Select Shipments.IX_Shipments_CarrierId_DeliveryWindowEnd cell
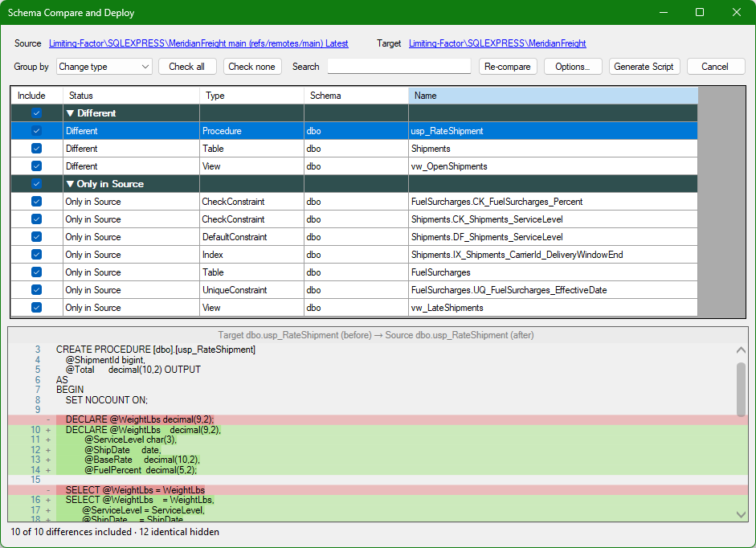This screenshot has height=548, width=756. 553,254
